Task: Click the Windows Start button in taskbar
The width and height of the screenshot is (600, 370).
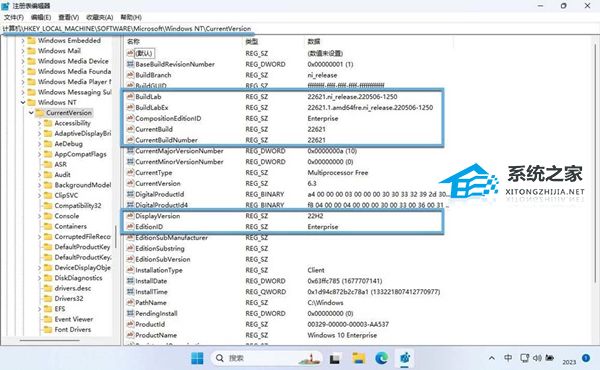Action: [197, 359]
